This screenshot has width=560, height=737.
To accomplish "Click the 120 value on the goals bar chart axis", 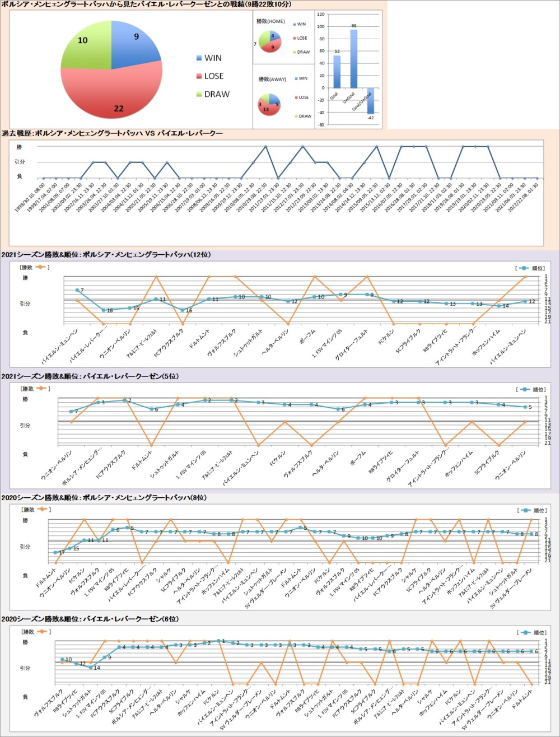I will point(321,14).
